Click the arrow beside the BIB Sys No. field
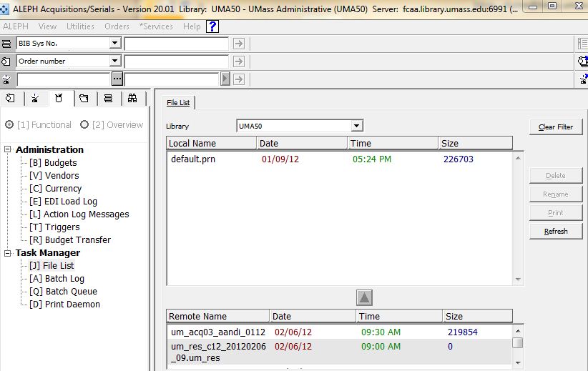588x371 pixels. click(239, 44)
